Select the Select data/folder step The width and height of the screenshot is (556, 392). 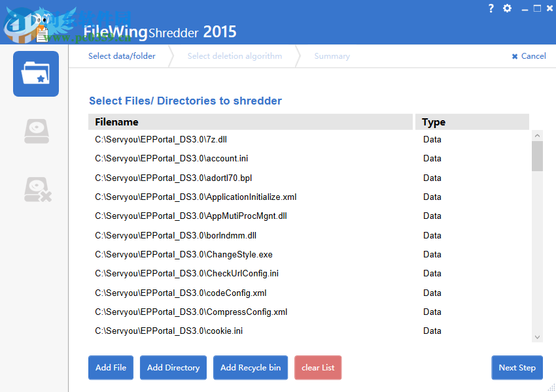[122, 56]
